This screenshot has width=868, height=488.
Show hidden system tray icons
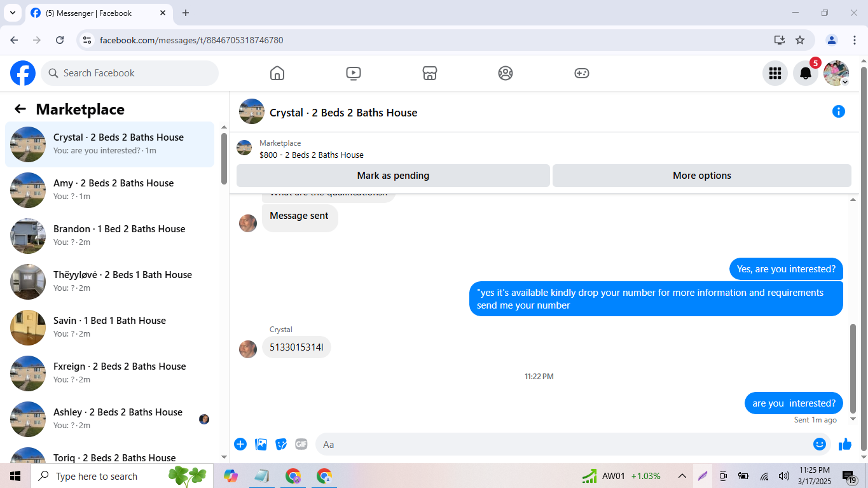(682, 476)
